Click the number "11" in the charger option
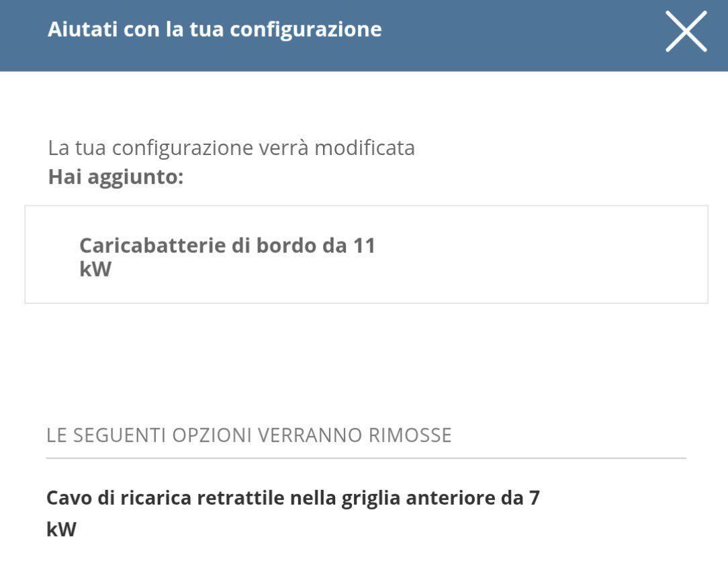Viewport: 728px width, 567px height. [x=363, y=246]
